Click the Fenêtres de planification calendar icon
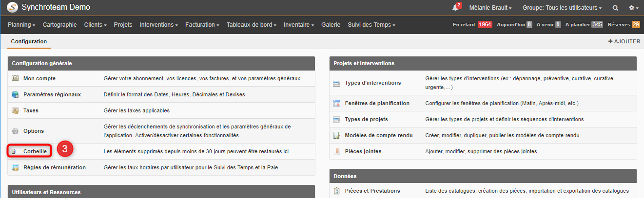644x198 pixels. [x=336, y=103]
